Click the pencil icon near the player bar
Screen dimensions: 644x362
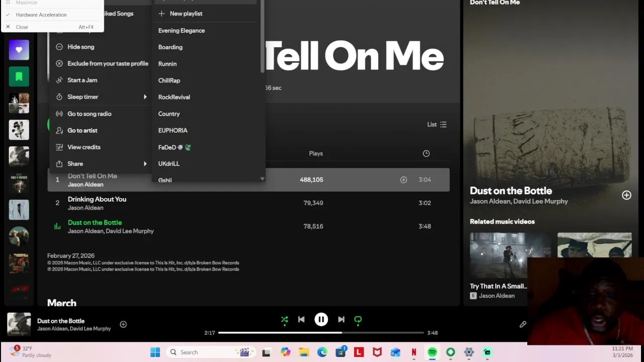point(523,324)
